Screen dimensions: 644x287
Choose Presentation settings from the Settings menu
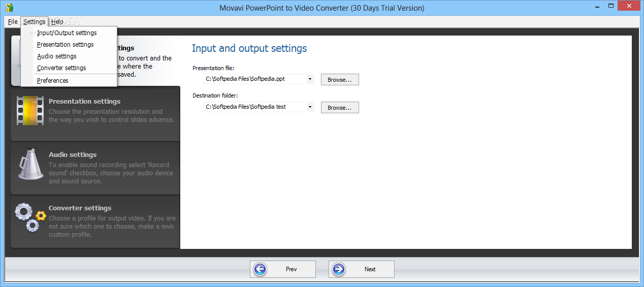click(66, 45)
